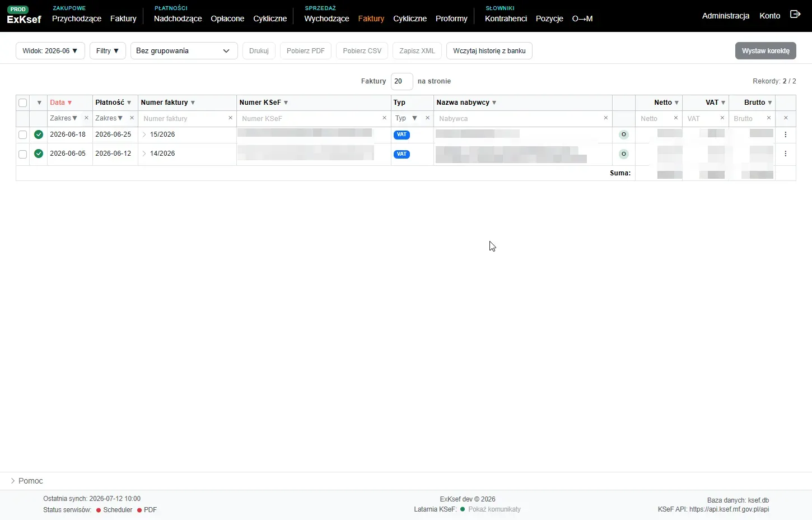Toggle the select-all checkbox in header
This screenshot has height=520, width=812.
22,103
